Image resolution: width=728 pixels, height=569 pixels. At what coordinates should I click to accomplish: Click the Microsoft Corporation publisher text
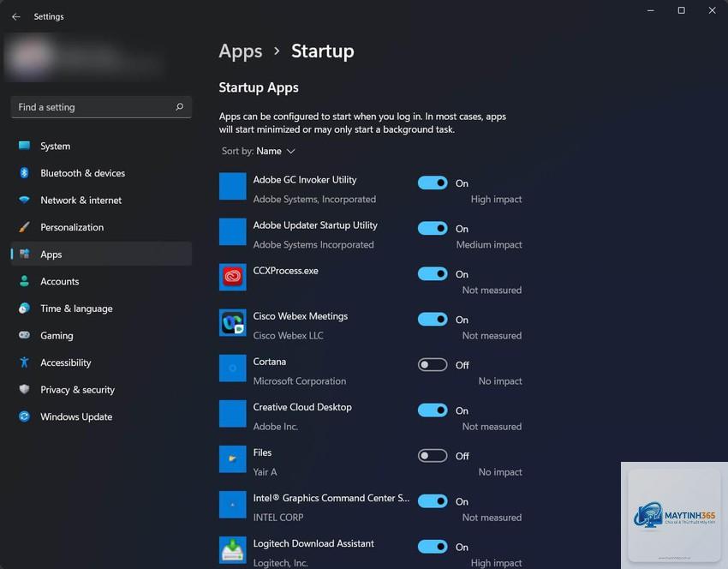(x=300, y=380)
